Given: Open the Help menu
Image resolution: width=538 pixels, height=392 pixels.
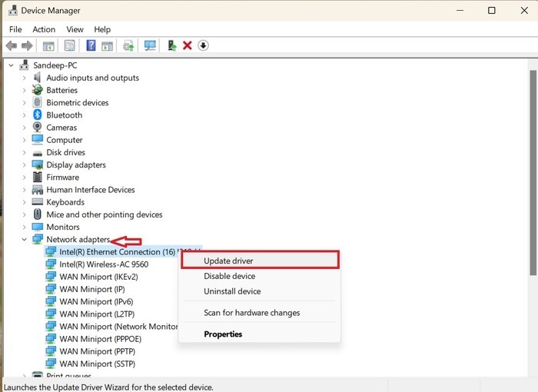Looking at the screenshot, I should 102,29.
